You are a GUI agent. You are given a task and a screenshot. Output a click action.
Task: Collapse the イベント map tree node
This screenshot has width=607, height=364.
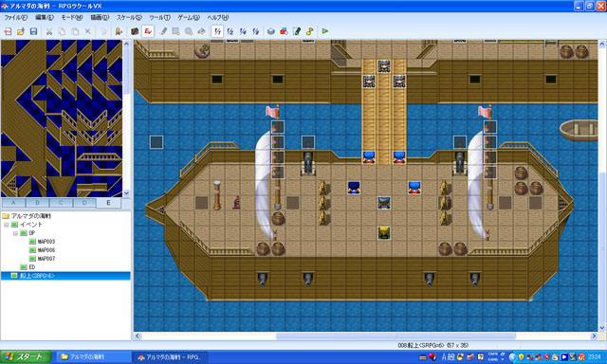coord(7,225)
